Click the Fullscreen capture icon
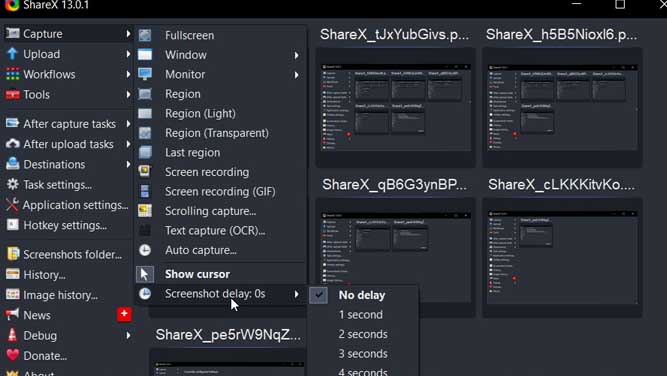 tap(145, 35)
